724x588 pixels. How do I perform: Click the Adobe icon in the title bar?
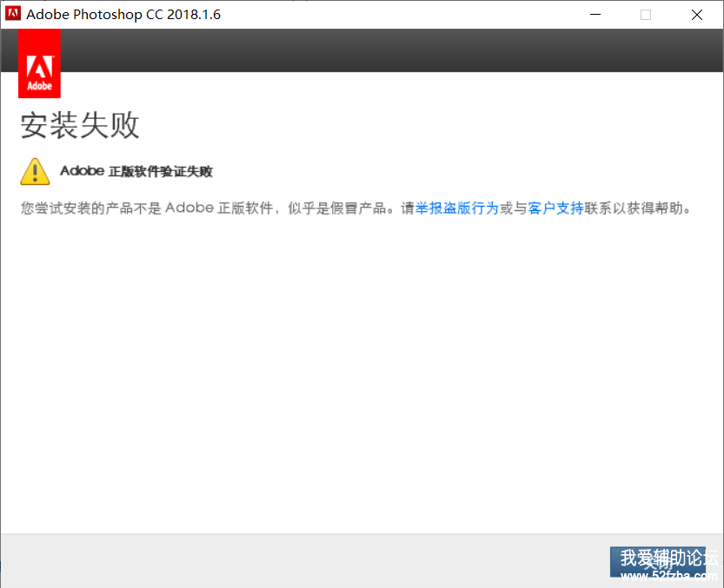pyautogui.click(x=13, y=14)
